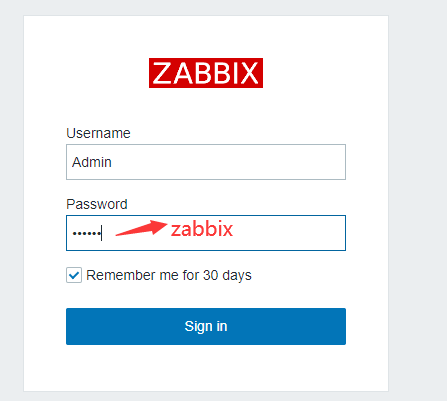Click the text cursor in Password field
This screenshot has width=447, height=401.
(x=101, y=233)
